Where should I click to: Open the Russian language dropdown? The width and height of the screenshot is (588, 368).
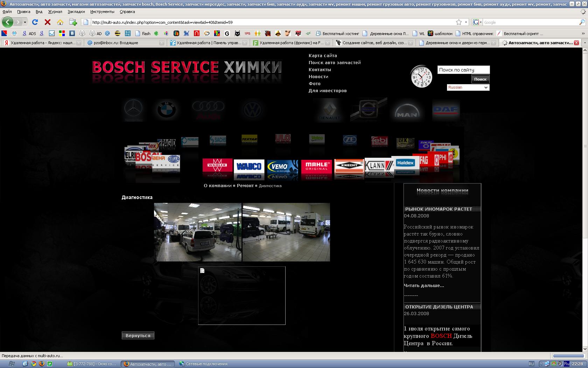[x=468, y=87]
